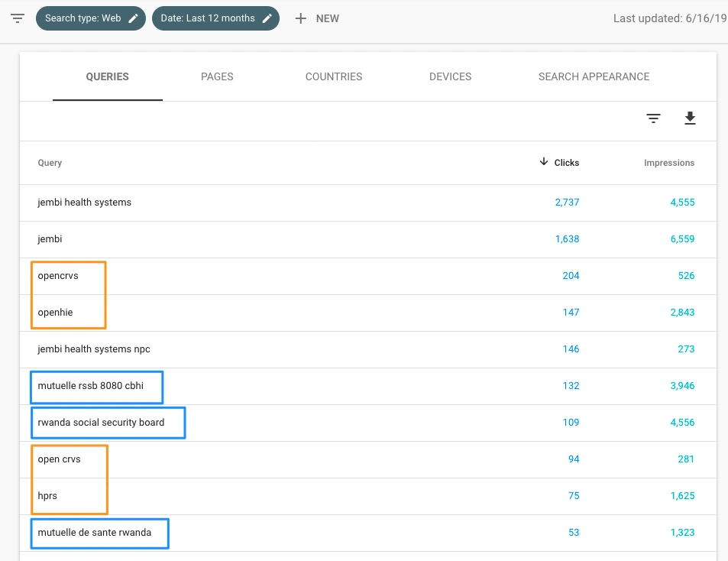The width and height of the screenshot is (728, 561).
Task: Click the 147 clicks value
Action: pyautogui.click(x=571, y=313)
